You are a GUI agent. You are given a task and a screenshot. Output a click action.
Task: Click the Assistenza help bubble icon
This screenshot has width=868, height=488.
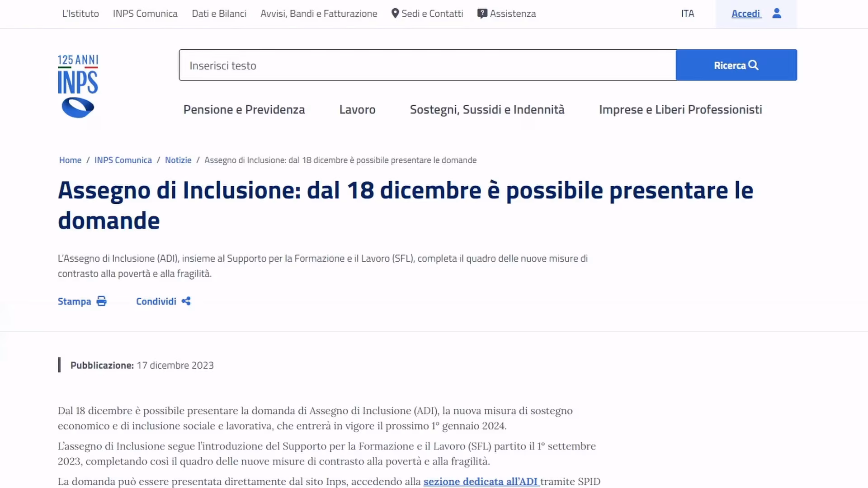tap(482, 14)
